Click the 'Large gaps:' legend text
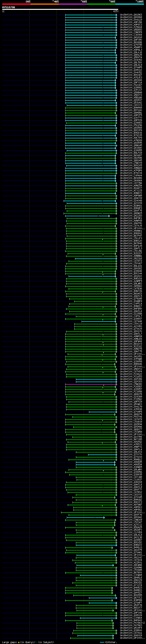Image resolution: width=146 pixels, height=644 pixels. pos(10,642)
